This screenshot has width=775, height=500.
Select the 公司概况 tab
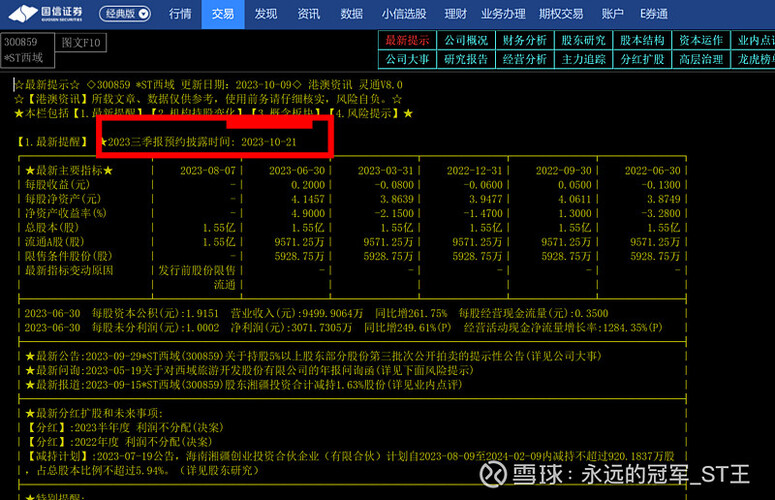[466, 40]
